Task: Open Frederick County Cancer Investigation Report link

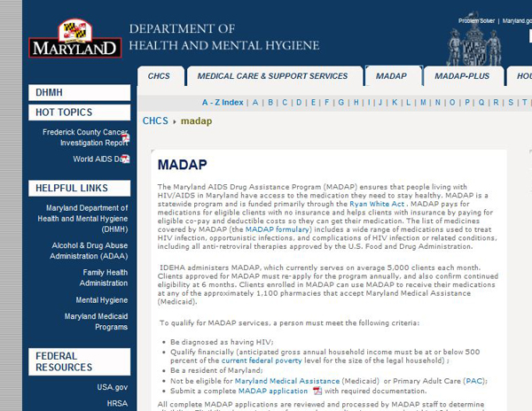Action: point(85,137)
